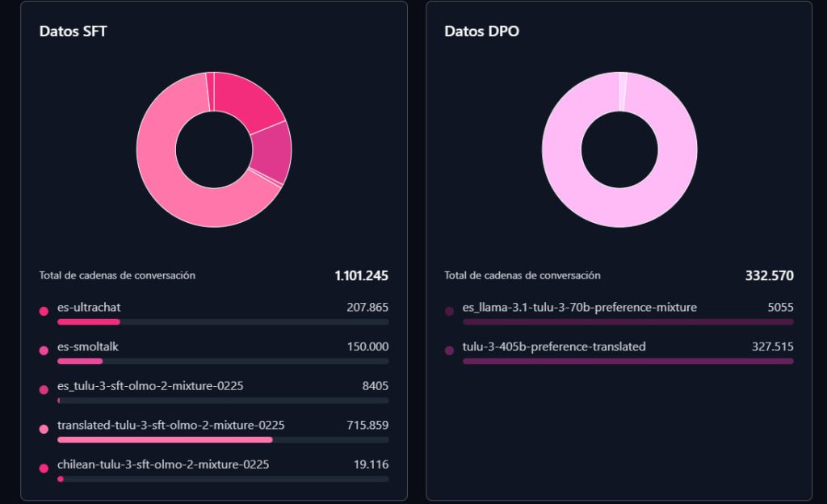Select the es-ultrachat dataset label
The image size is (827, 504).
tap(89, 307)
